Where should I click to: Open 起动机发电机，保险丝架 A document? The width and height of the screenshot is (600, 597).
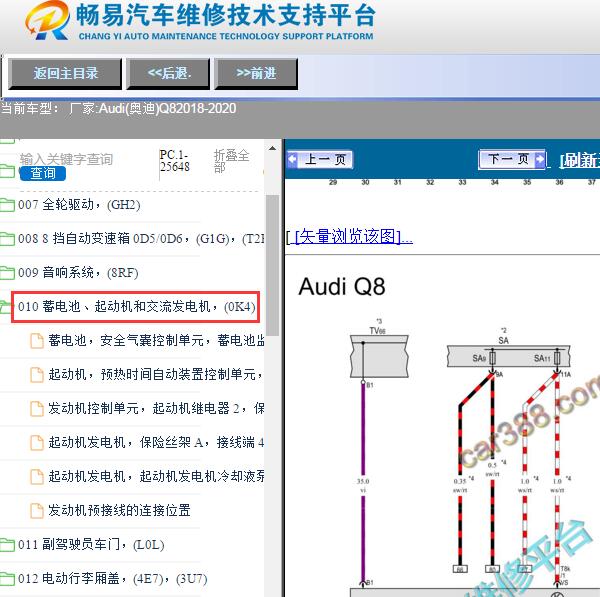(156, 442)
